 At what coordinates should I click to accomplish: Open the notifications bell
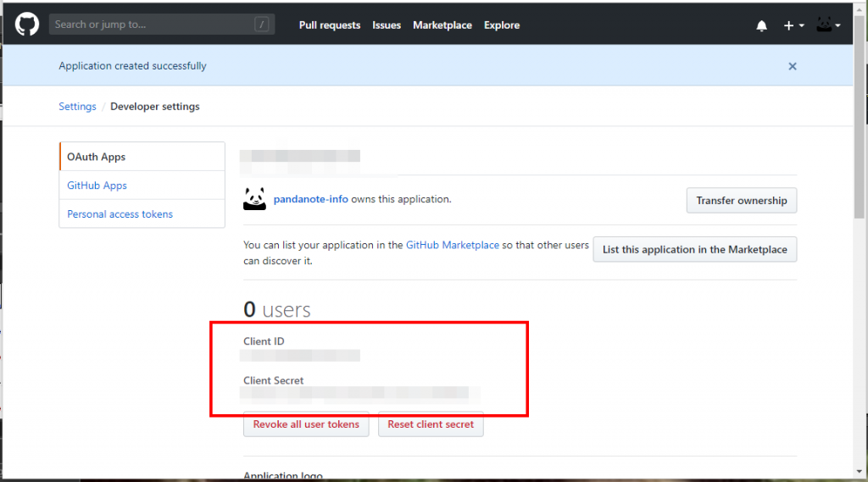pyautogui.click(x=762, y=25)
